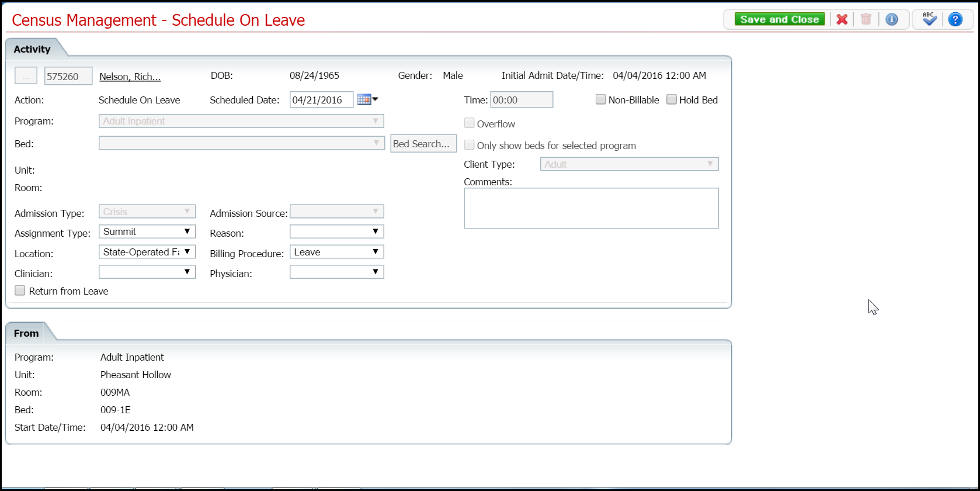Image resolution: width=980 pixels, height=491 pixels.
Task: Expand the Billing Procedure dropdown
Action: 336,253
